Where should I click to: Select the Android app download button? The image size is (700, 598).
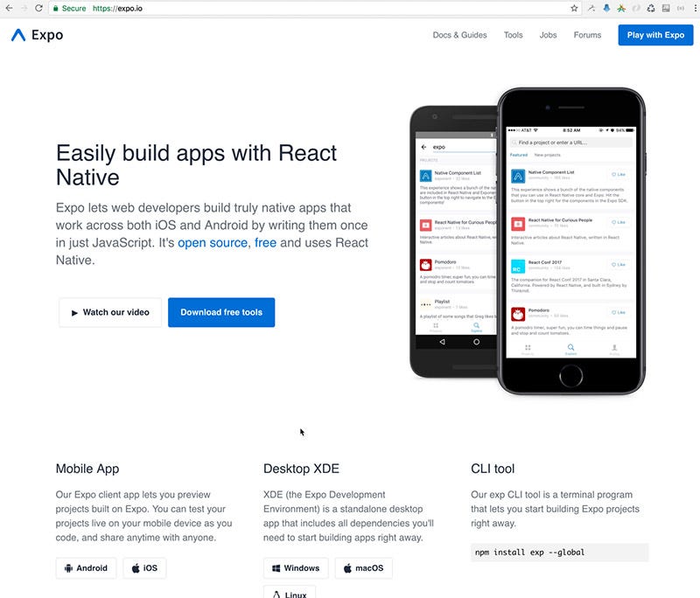coord(86,567)
